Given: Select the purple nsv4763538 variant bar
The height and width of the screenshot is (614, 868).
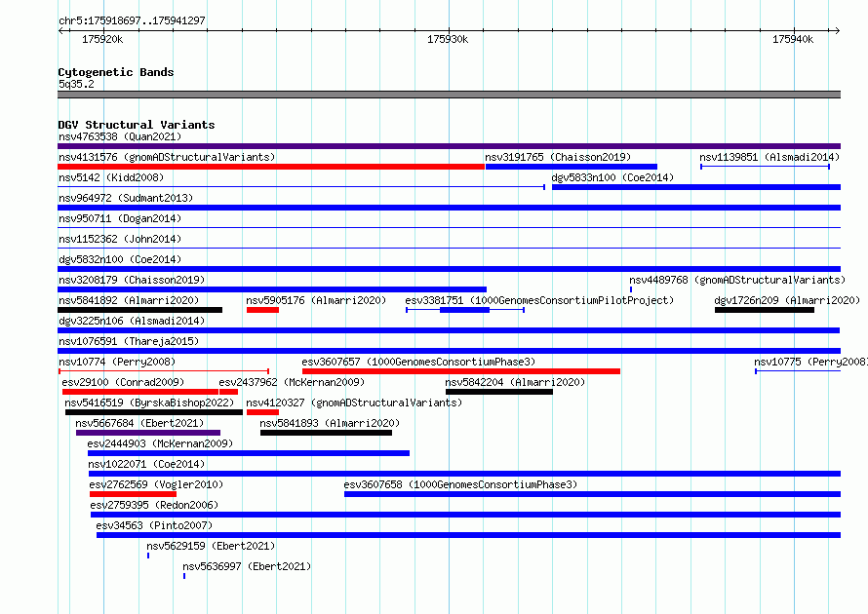Looking at the screenshot, I should [x=449, y=146].
